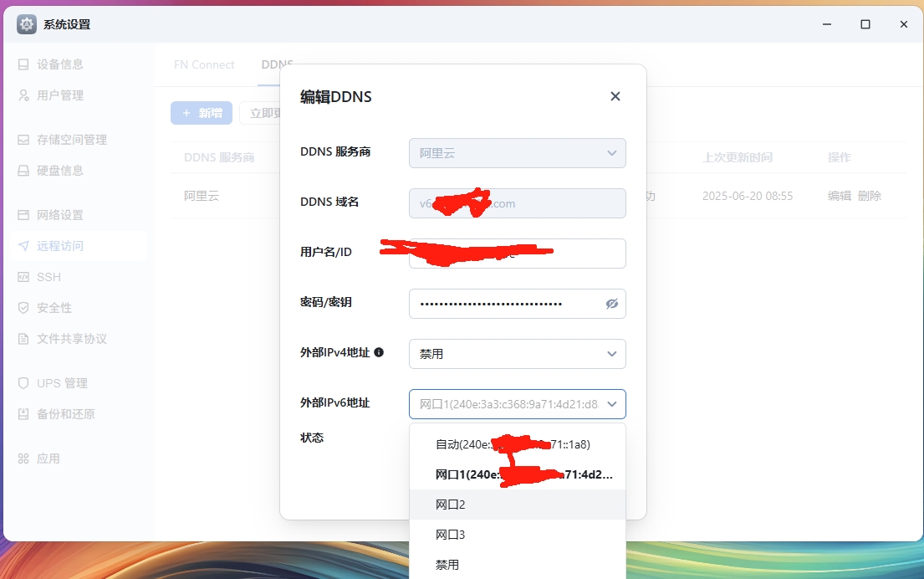The image size is (924, 579).
Task: Click the 用户名/ID input field
Action: click(x=518, y=254)
